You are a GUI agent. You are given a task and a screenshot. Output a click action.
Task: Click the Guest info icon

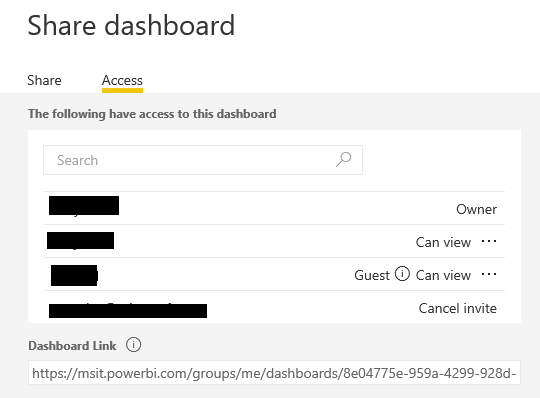click(x=402, y=274)
